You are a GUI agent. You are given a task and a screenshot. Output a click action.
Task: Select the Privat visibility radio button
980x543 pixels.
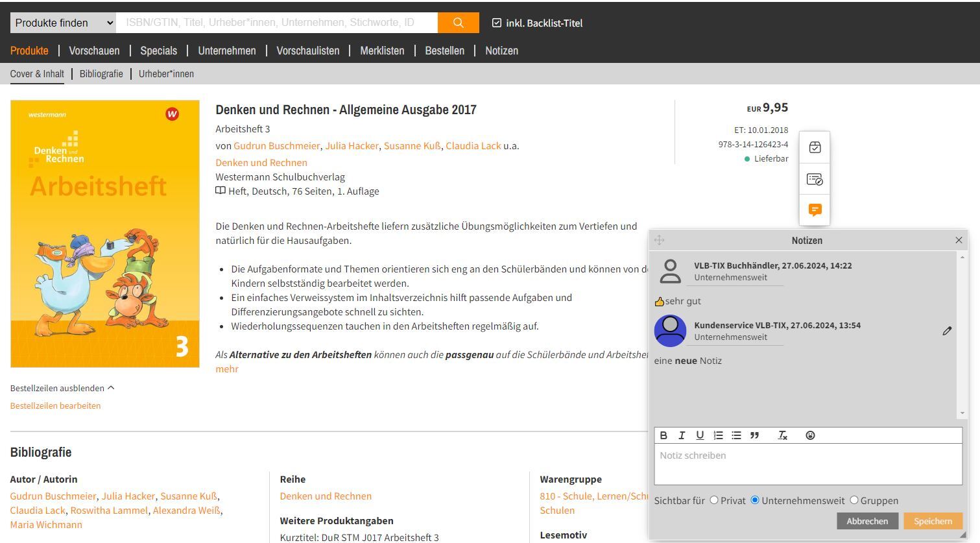coord(714,500)
